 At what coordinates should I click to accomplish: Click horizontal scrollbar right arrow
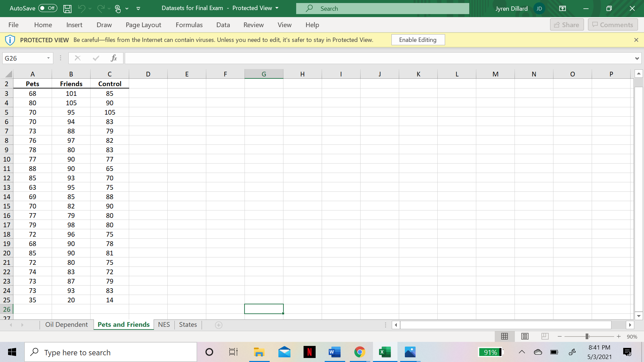tap(630, 325)
